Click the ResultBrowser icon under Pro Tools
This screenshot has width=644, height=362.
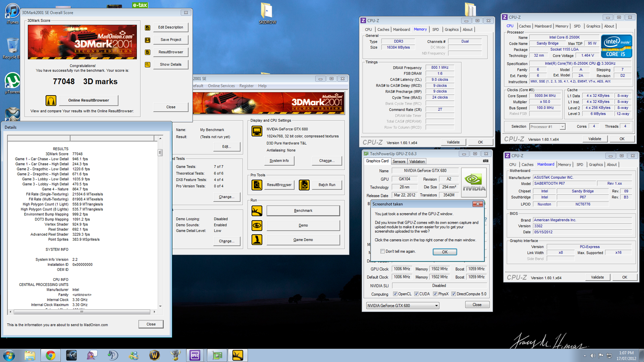[257, 185]
